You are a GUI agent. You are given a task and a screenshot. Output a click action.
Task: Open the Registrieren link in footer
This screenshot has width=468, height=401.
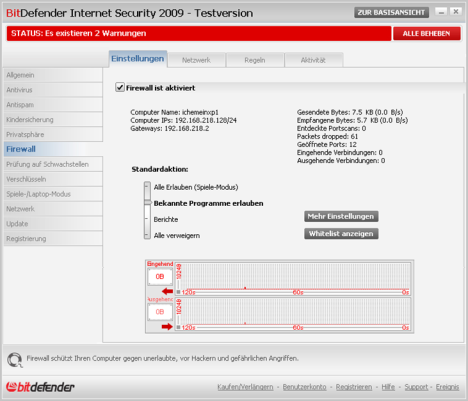(354, 387)
